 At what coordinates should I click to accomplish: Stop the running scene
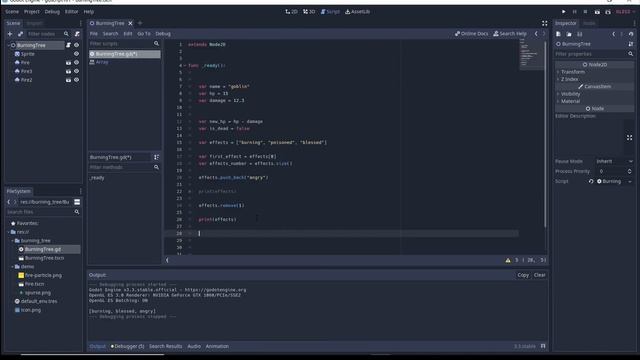tap(585, 12)
